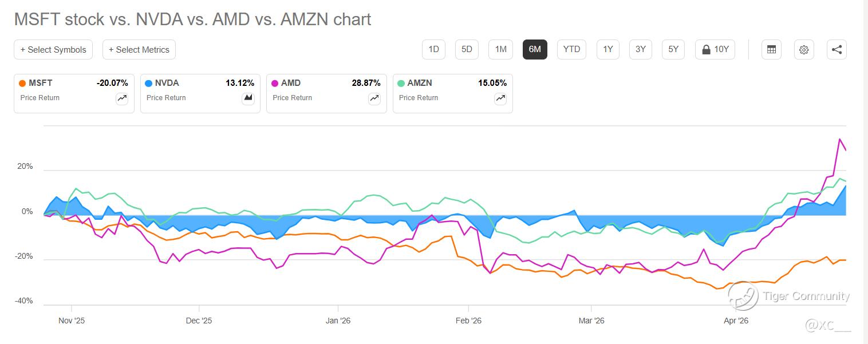The height and width of the screenshot is (344, 868).
Task: Open the Select Symbols picker
Action: [x=53, y=49]
